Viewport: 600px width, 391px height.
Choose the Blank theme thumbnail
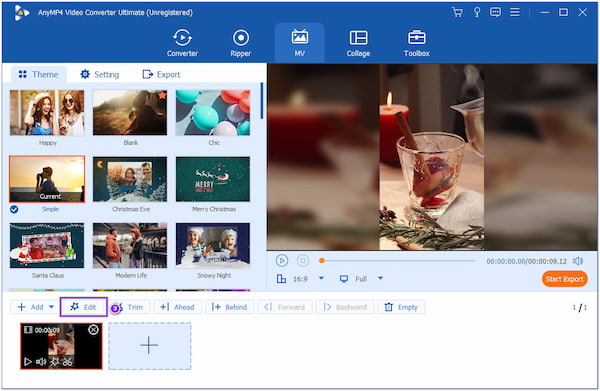130,113
